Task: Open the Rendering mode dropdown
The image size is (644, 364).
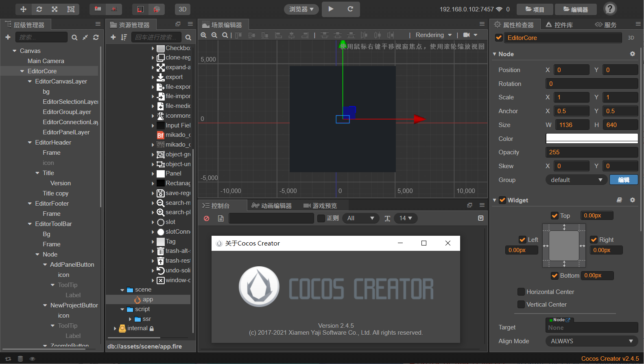Action: [x=434, y=35]
